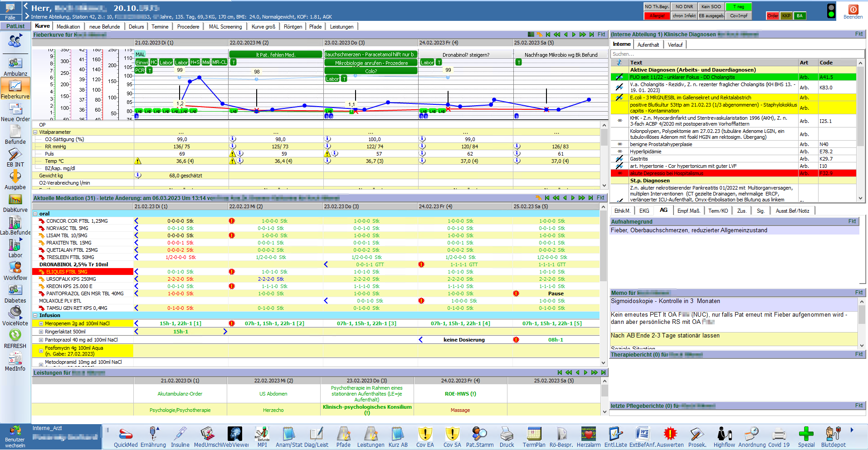Open Herzalarm toolbar icon
The width and height of the screenshot is (868, 450).
pos(588,437)
